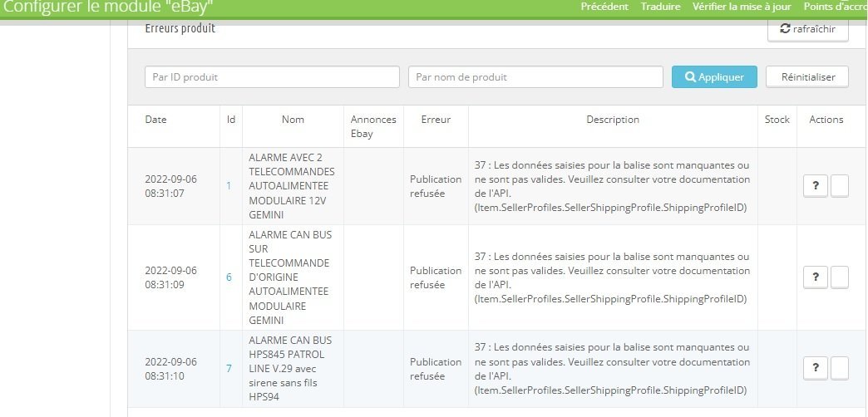Click error 37 description for product 6
This screenshot has width=868, height=417.
pyautogui.click(x=612, y=277)
